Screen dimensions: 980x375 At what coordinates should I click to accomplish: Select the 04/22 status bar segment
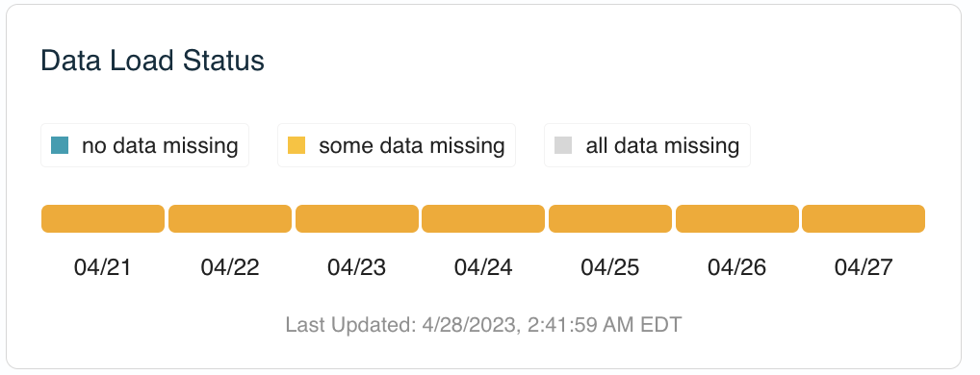pyautogui.click(x=230, y=219)
